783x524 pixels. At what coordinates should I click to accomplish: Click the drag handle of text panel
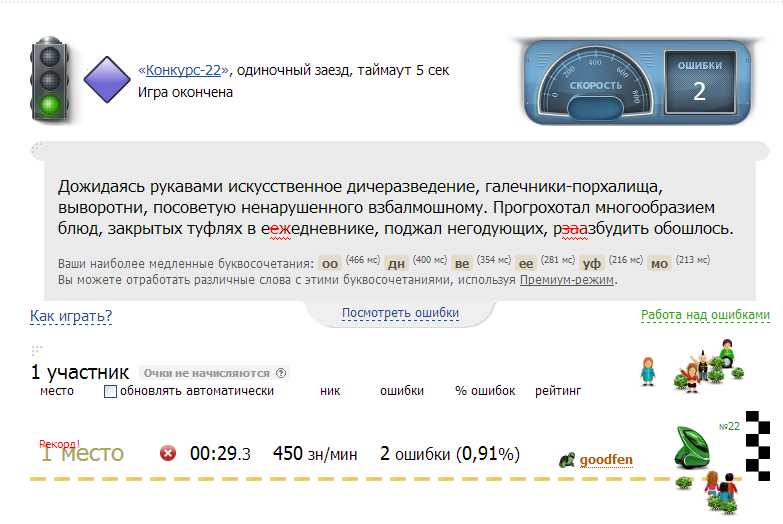pyautogui.click(x=37, y=148)
